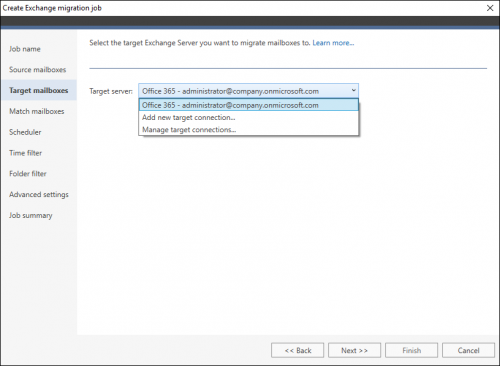Select the Target mailboxes step
Viewport: 500px width, 366px height.
(39, 90)
